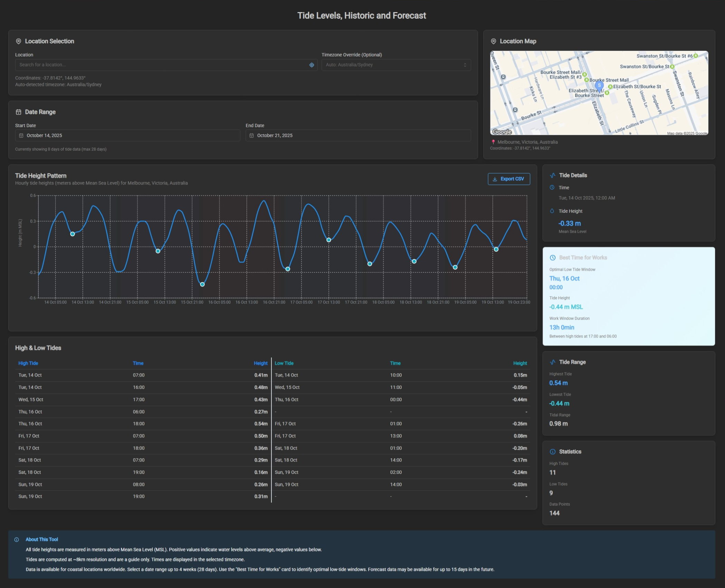Image resolution: width=725 pixels, height=588 pixels.
Task: Click the locate-me crosshair icon in Location field
Action: pyautogui.click(x=312, y=65)
